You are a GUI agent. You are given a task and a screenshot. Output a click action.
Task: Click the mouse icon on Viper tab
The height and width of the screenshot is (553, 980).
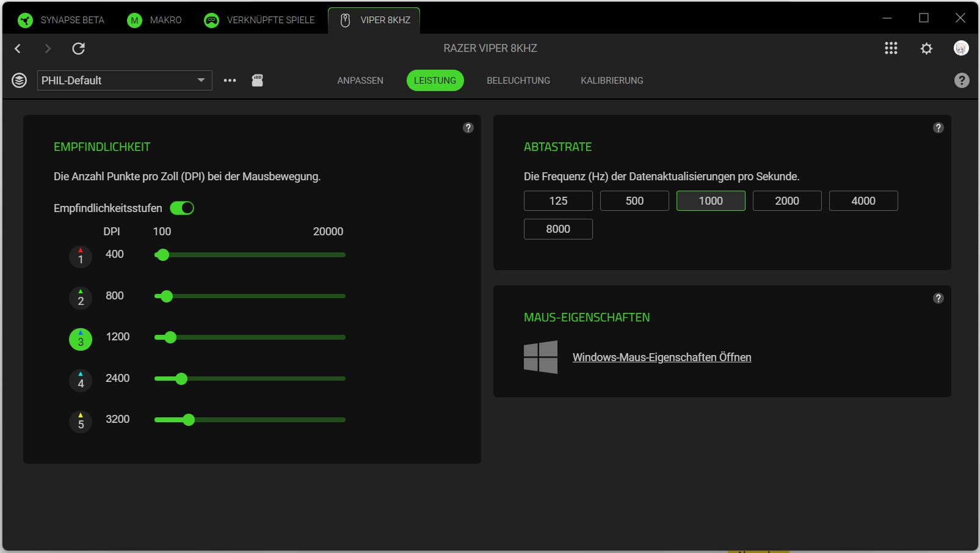click(345, 20)
